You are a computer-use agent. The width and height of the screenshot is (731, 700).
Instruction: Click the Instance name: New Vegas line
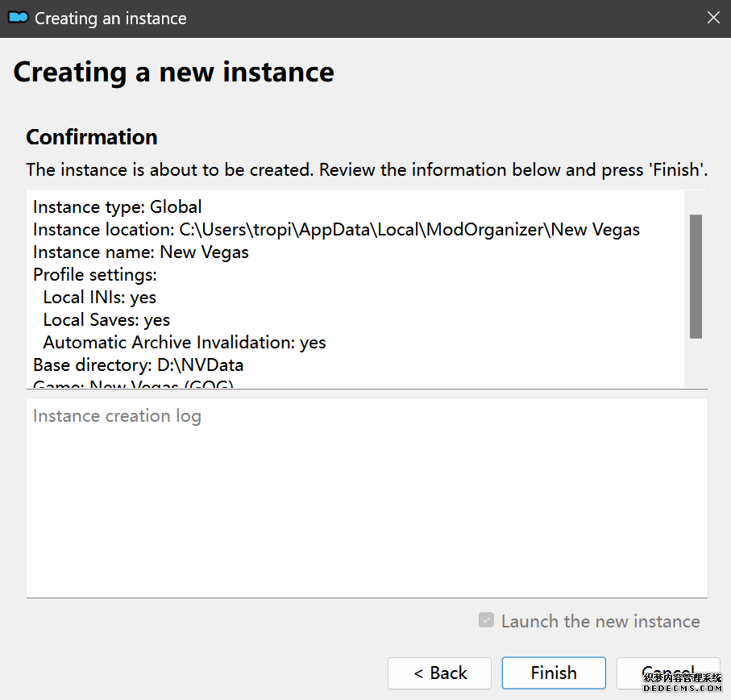click(141, 252)
